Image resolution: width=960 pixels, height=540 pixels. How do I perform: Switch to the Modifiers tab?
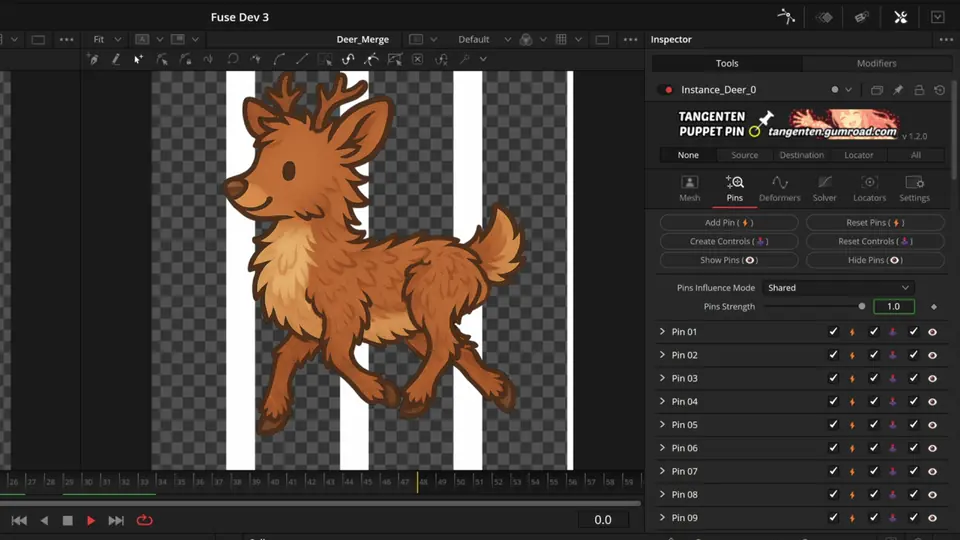tap(876, 63)
